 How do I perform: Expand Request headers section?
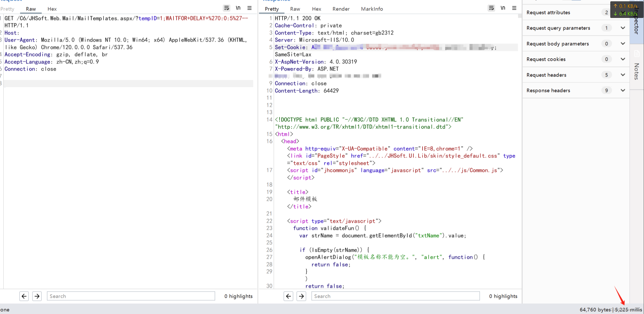tap(623, 75)
